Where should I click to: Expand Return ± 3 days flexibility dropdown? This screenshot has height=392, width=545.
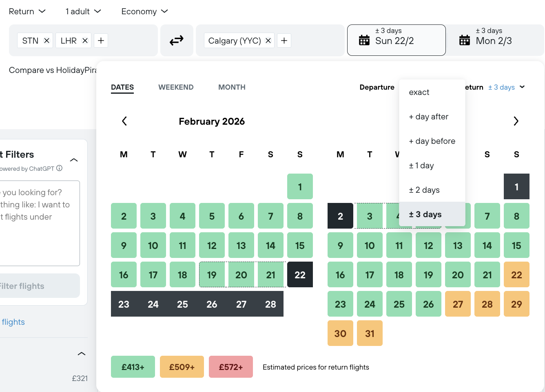pos(507,87)
